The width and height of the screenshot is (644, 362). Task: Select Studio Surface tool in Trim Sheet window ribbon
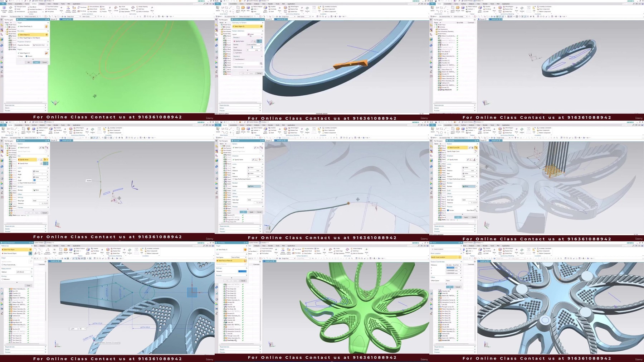coord(11,9)
